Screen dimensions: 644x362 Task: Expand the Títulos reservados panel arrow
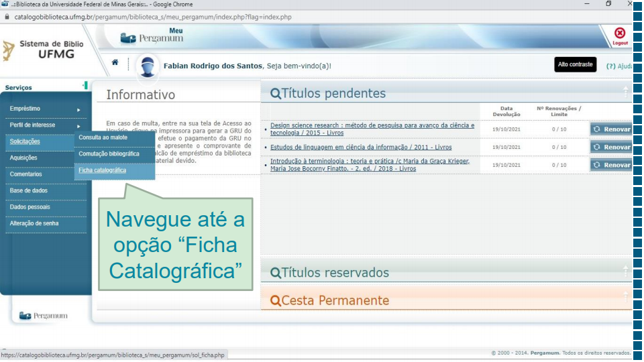point(625,270)
